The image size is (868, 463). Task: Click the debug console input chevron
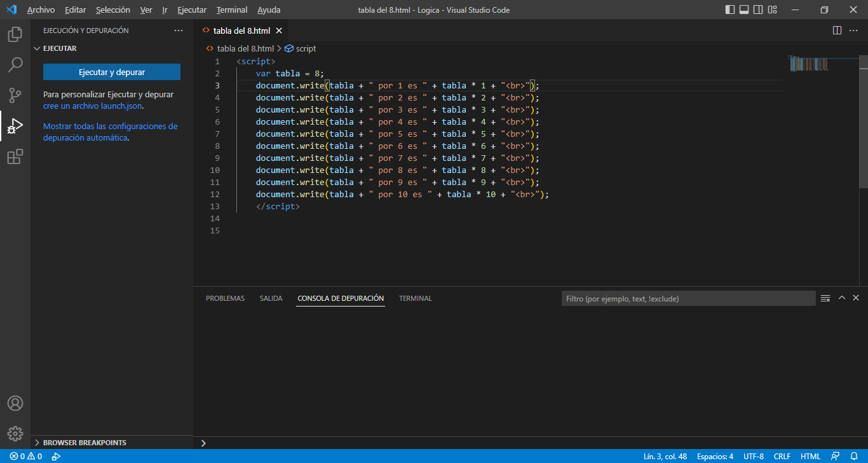(203, 443)
